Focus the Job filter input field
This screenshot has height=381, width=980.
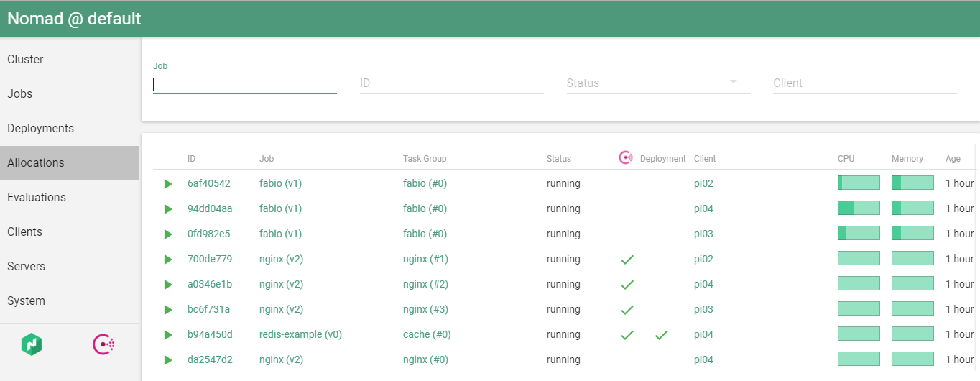click(x=245, y=83)
